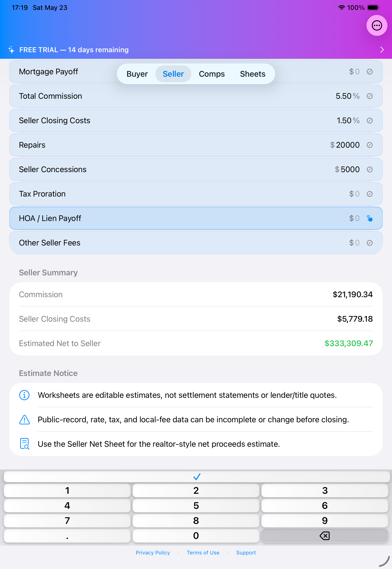Click the clear icon on Mortgage Payoff row
Viewport: 392px width, 569px height.
point(369,72)
